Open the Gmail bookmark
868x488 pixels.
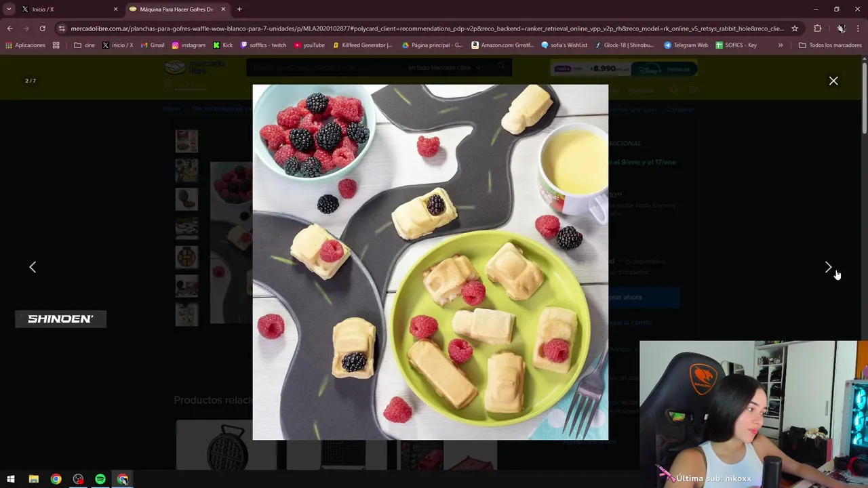(153, 45)
